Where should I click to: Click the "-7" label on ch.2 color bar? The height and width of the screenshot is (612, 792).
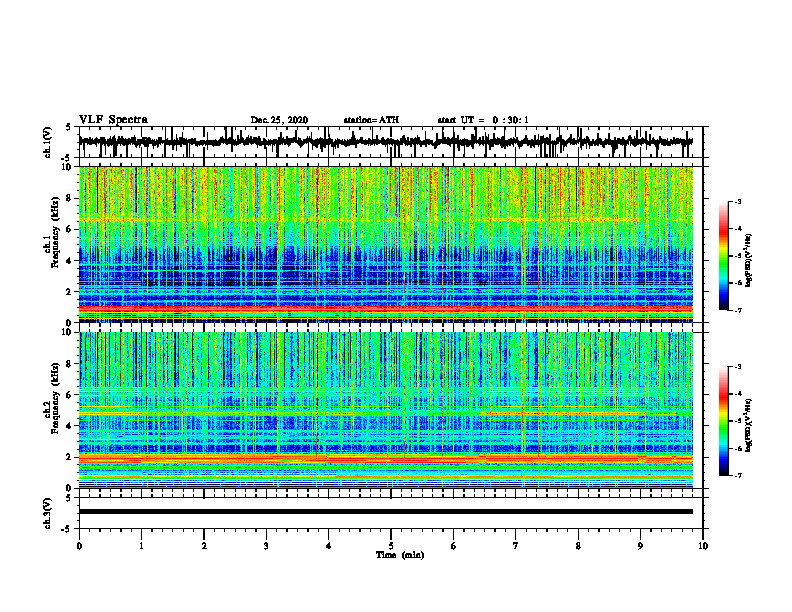[x=737, y=475]
